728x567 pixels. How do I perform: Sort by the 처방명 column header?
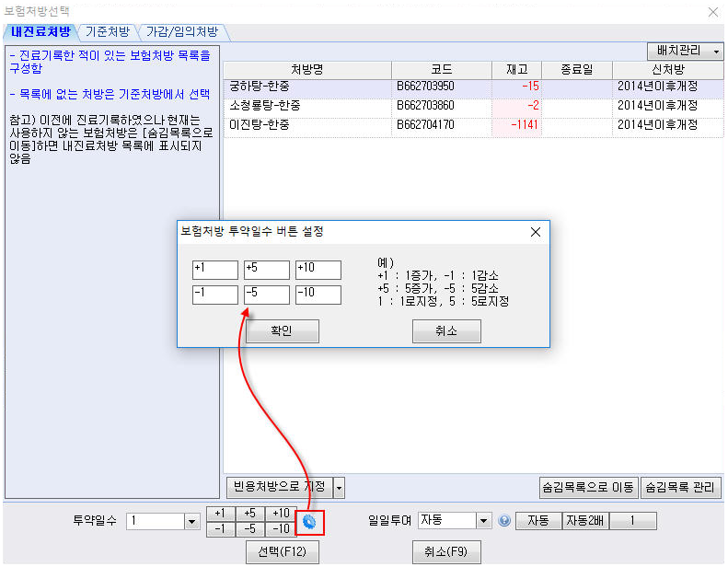pos(307,70)
